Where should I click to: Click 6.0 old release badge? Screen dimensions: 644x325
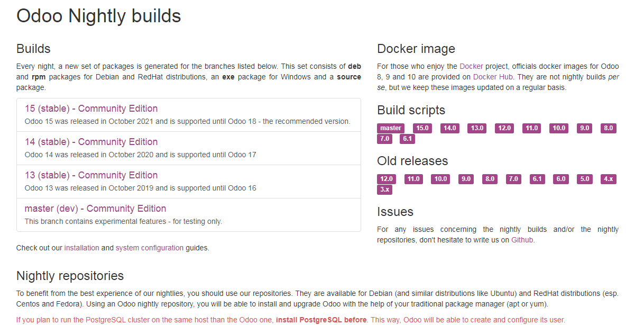561,179
